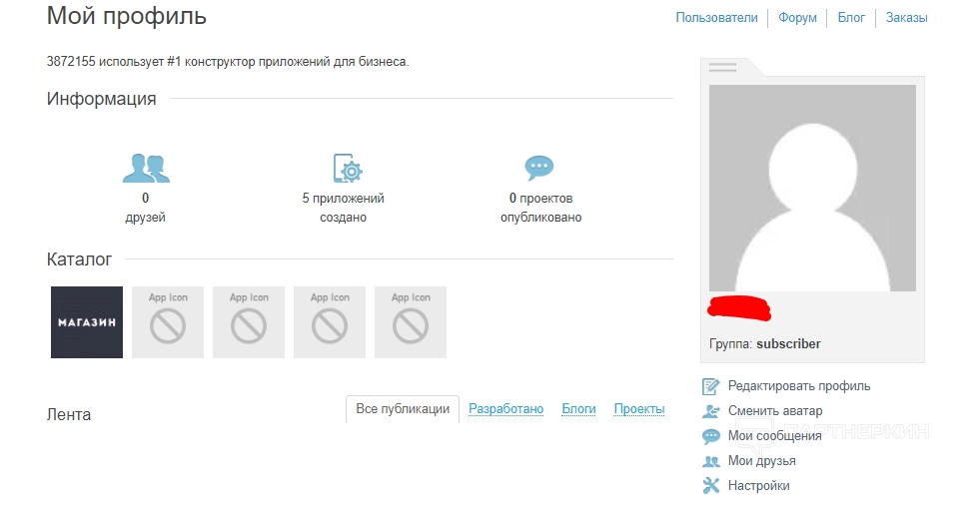Open Мои сообщения link
This screenshot has width=980, height=509.
tap(774, 436)
